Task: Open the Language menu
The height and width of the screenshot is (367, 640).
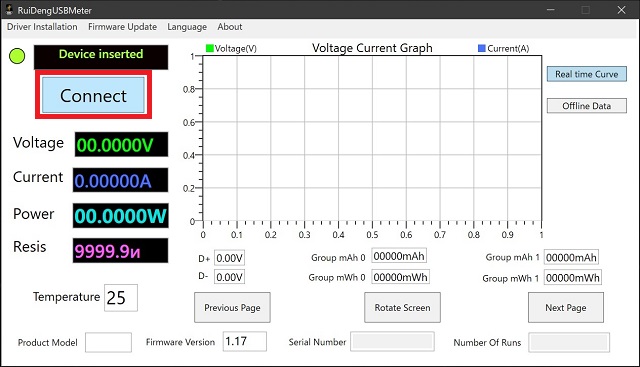Action: click(187, 27)
